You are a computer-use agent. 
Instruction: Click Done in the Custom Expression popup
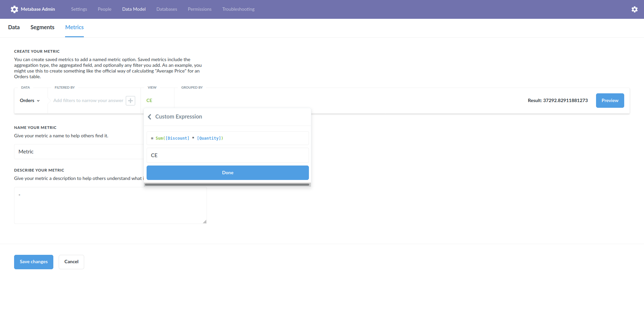228,173
